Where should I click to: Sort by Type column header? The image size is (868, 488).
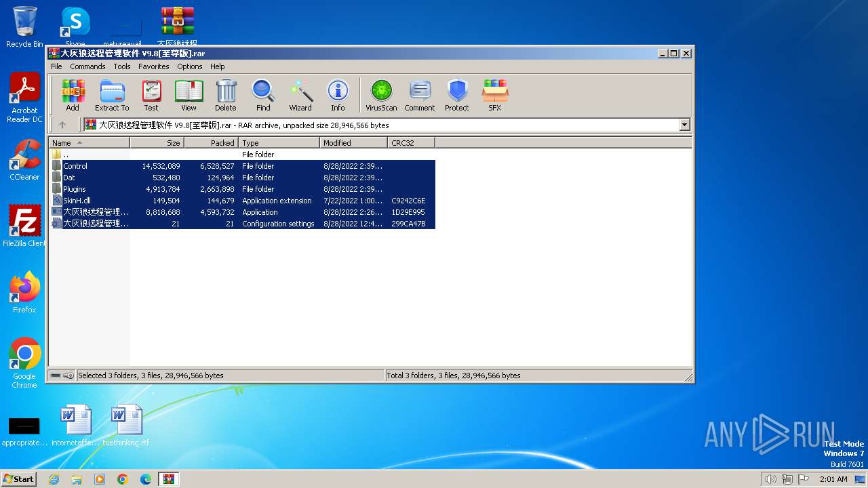coord(279,143)
